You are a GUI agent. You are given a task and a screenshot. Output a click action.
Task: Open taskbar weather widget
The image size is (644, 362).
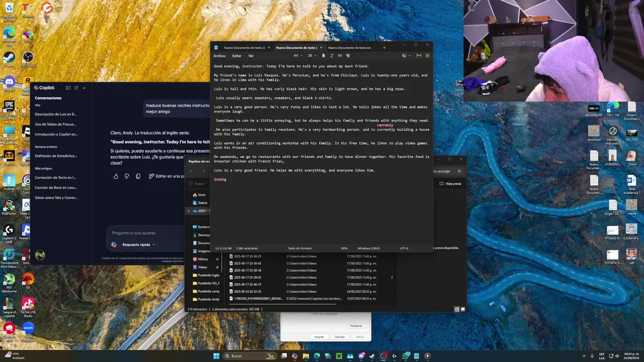14,355
